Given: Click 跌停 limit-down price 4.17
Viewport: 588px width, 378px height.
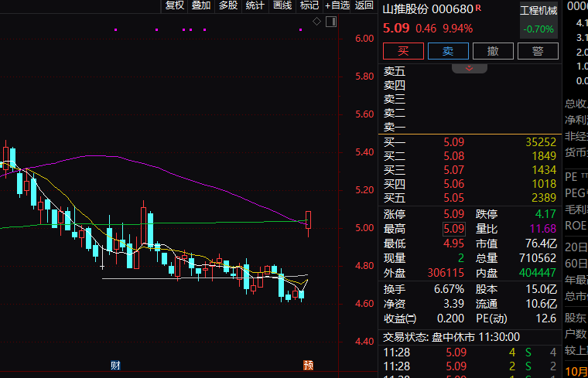Looking at the screenshot, I should pos(545,214).
